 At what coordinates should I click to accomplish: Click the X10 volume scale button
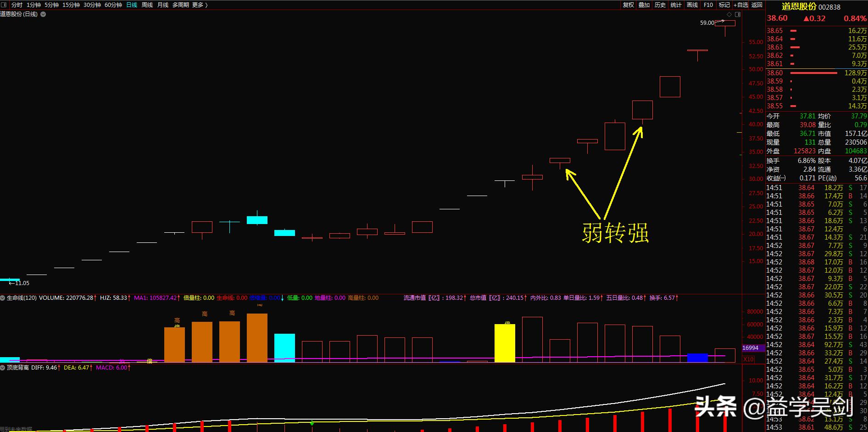click(x=748, y=359)
